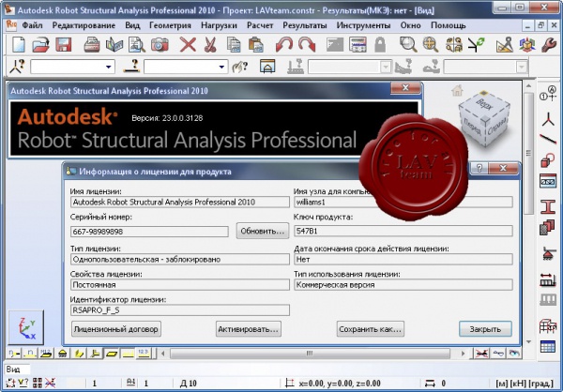This screenshot has height=392, width=563.
Task: Click the dimension triangle ruler icon
Action: pyautogui.click(x=505, y=45)
